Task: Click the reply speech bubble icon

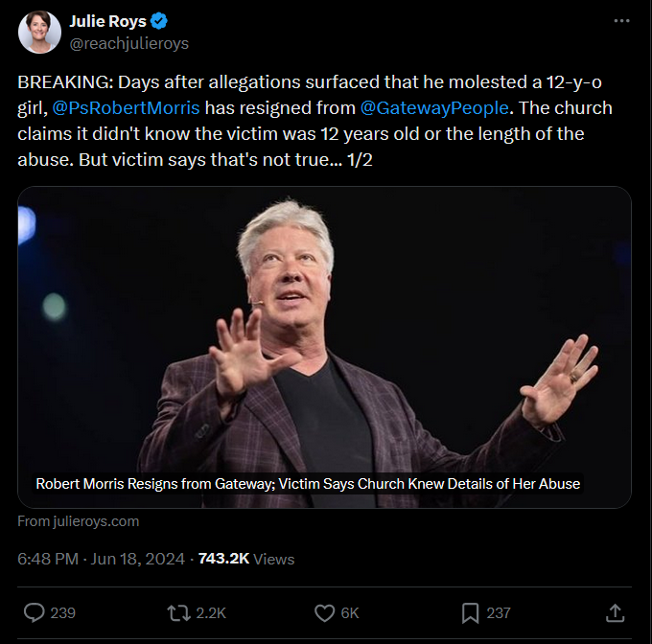Action: coord(35,612)
